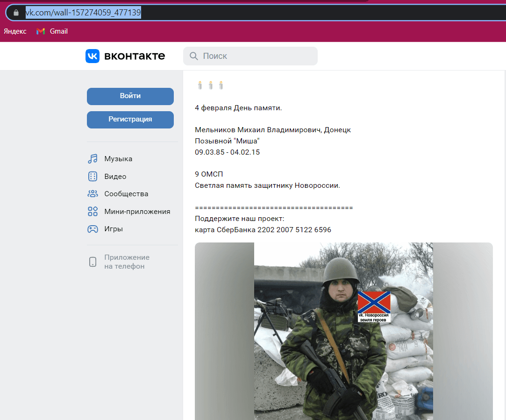The image size is (506, 420).
Task: Click 'Светлая память защитнику Новороссии.' text
Action: coord(267,185)
